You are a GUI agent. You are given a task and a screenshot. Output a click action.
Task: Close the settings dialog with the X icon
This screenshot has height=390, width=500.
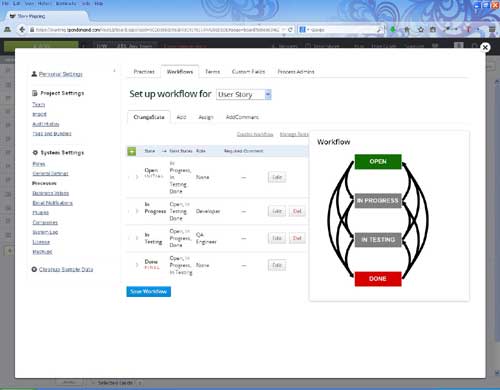[485, 47]
